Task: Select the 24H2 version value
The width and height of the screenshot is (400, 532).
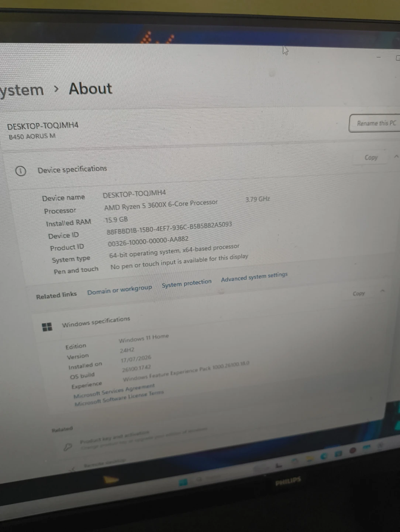Action: click(x=127, y=350)
